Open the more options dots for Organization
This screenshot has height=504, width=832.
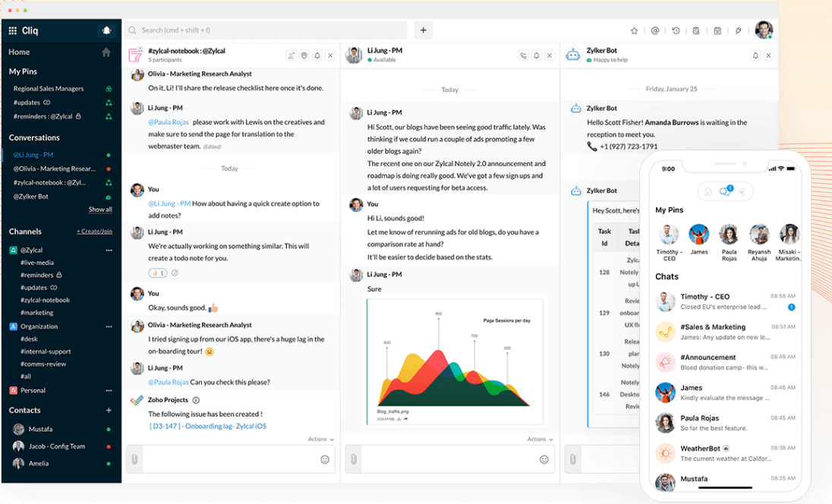coord(109,327)
